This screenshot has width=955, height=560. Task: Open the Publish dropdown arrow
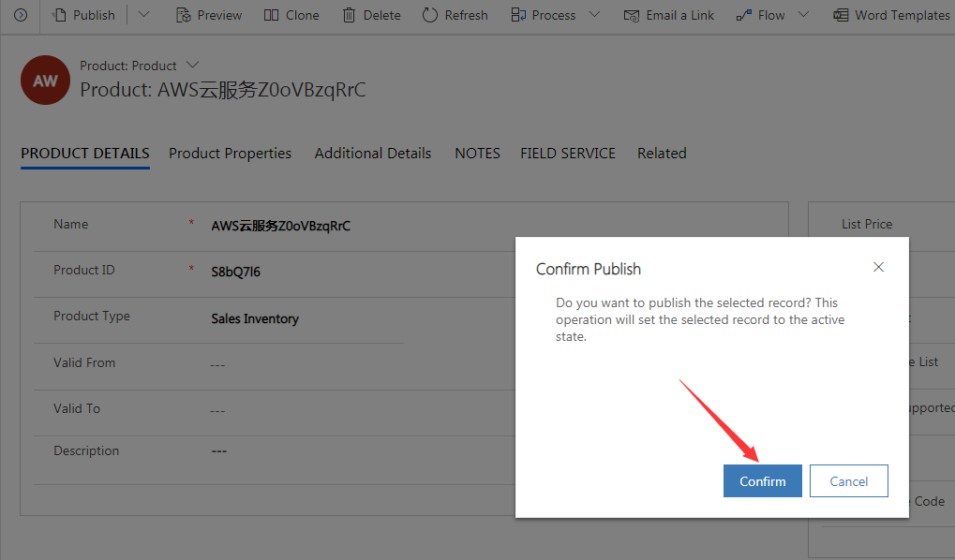[x=142, y=14]
